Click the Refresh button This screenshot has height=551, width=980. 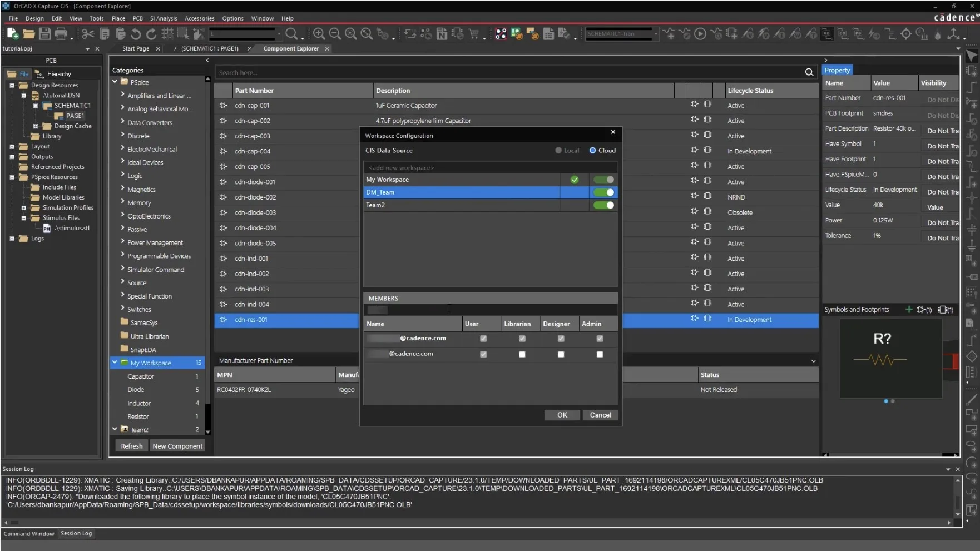point(132,446)
